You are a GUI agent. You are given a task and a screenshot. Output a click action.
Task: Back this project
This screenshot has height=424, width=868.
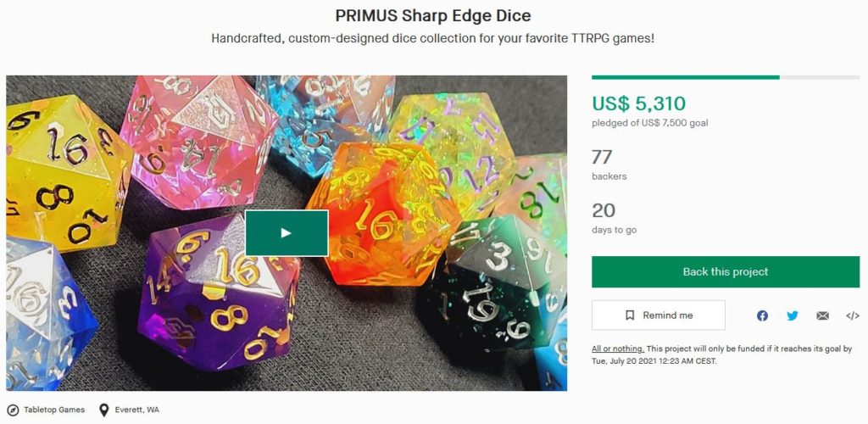[x=726, y=271]
